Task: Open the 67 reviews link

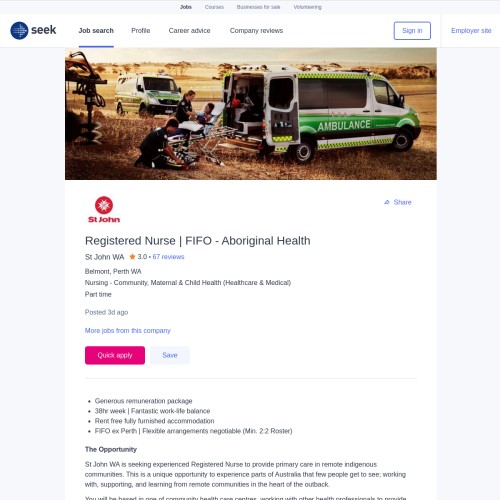Action: tap(168, 257)
